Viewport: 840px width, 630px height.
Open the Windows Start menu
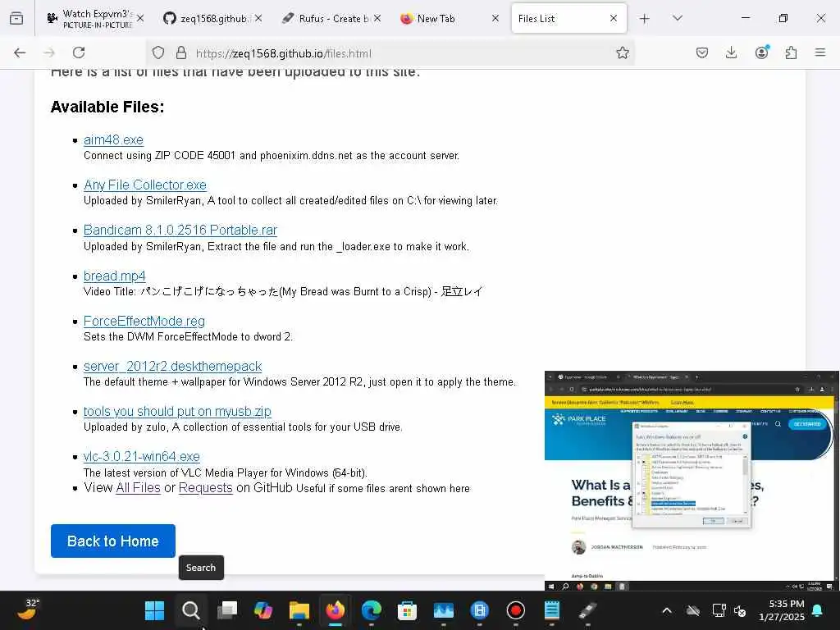tap(155, 610)
